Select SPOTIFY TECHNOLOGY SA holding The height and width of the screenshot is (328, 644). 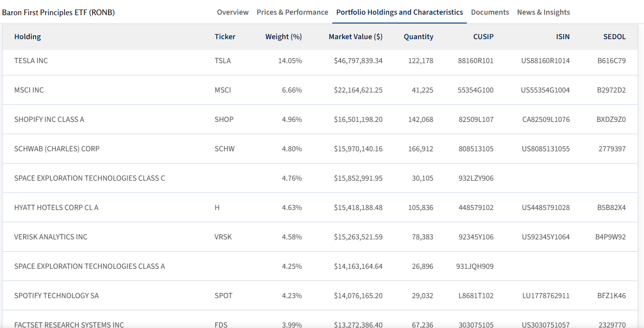[56, 296]
